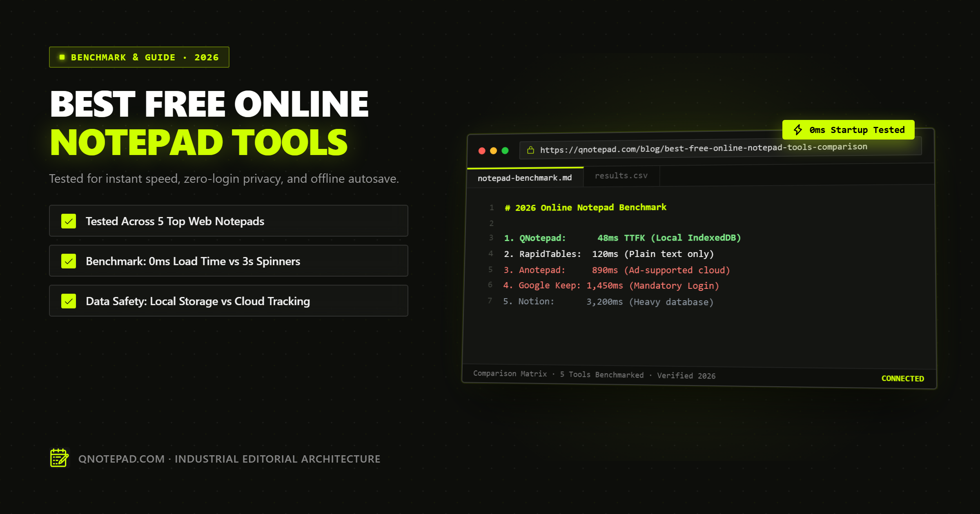This screenshot has width=980, height=514.
Task: Click the 0ms Startup Tested badge
Action: (x=848, y=130)
